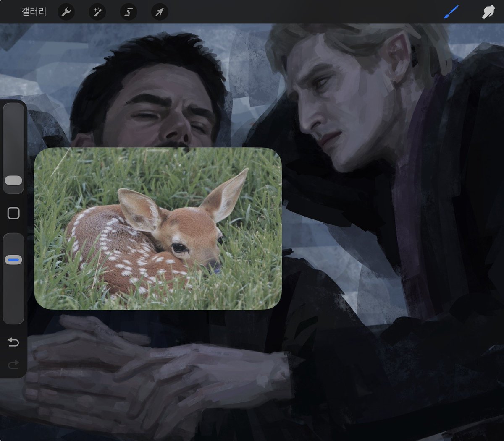This screenshot has height=441, width=504.
Task: Click the reference window top grab handle
Action: pos(157,150)
